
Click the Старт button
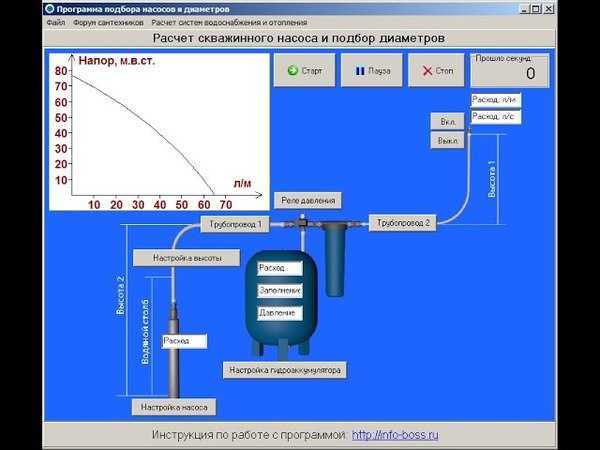tap(305, 70)
